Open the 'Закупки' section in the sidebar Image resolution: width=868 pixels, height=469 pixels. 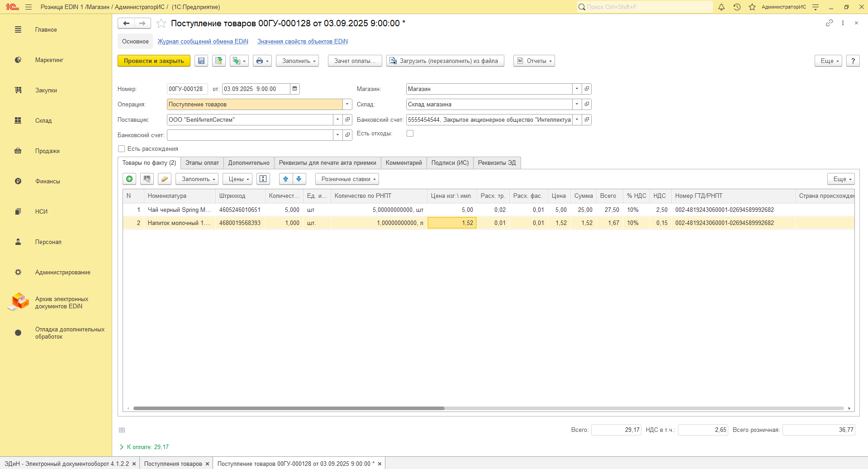coord(46,91)
